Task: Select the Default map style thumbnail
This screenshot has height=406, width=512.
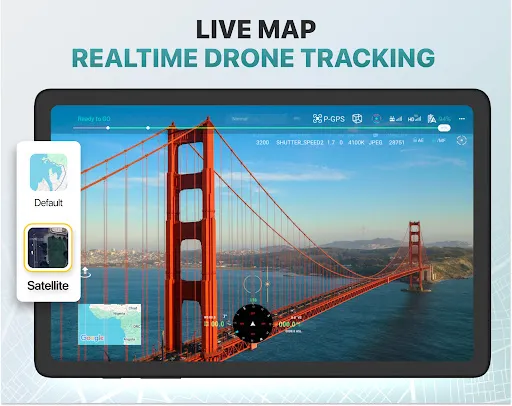Action: click(x=49, y=172)
